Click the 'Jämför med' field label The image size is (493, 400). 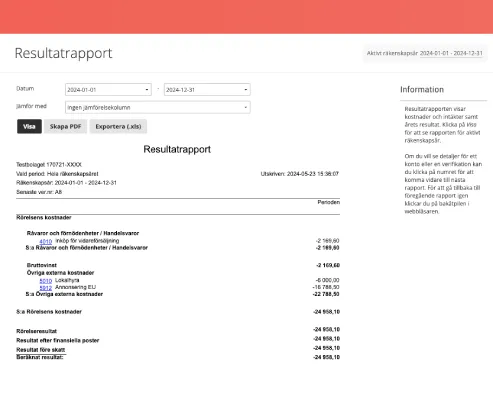coord(31,106)
